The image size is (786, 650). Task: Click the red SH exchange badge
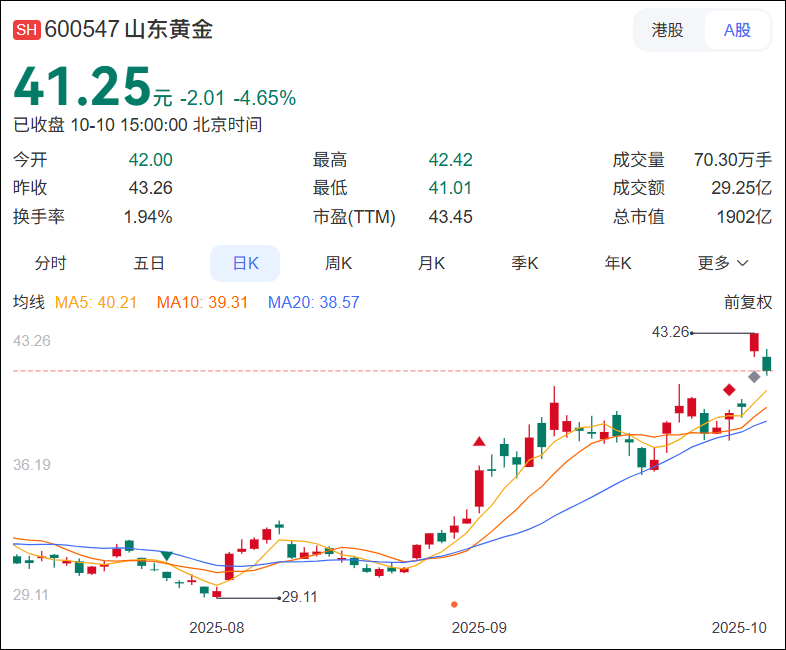[x=27, y=30]
